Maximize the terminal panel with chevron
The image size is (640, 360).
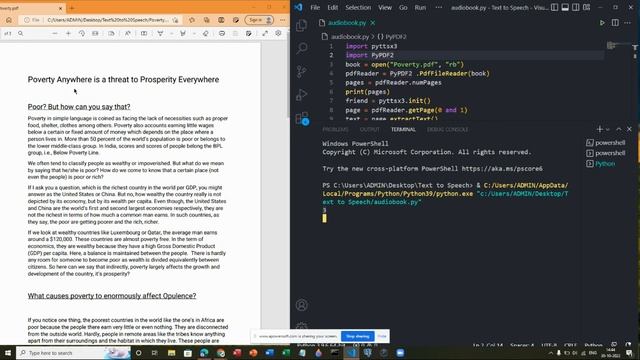click(619, 129)
